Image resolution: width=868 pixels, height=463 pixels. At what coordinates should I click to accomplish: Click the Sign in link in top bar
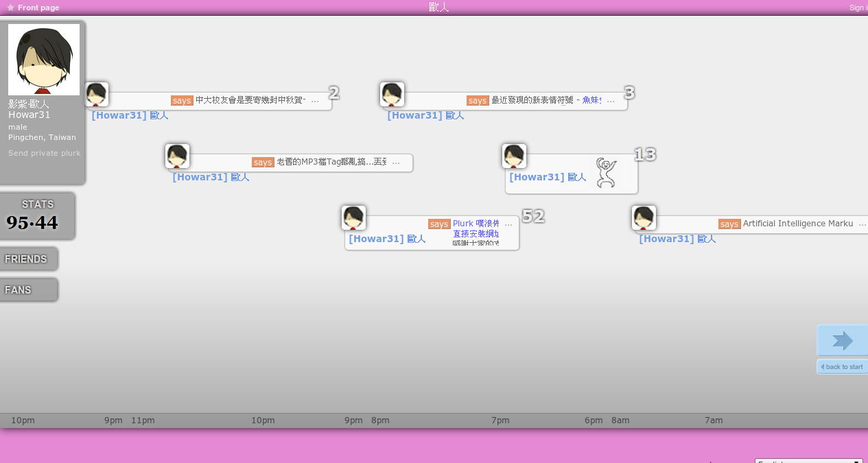pyautogui.click(x=858, y=8)
